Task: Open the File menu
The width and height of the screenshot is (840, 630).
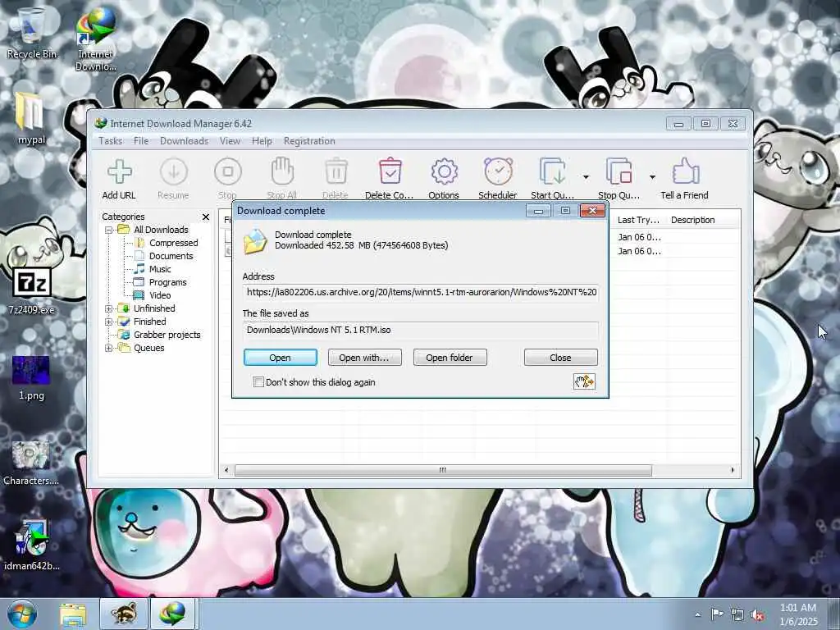Action: (x=141, y=141)
